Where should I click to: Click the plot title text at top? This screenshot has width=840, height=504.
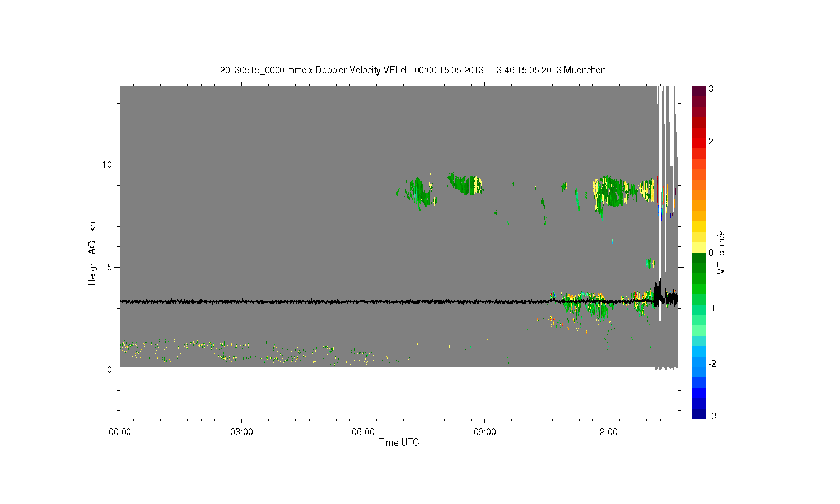coord(413,70)
